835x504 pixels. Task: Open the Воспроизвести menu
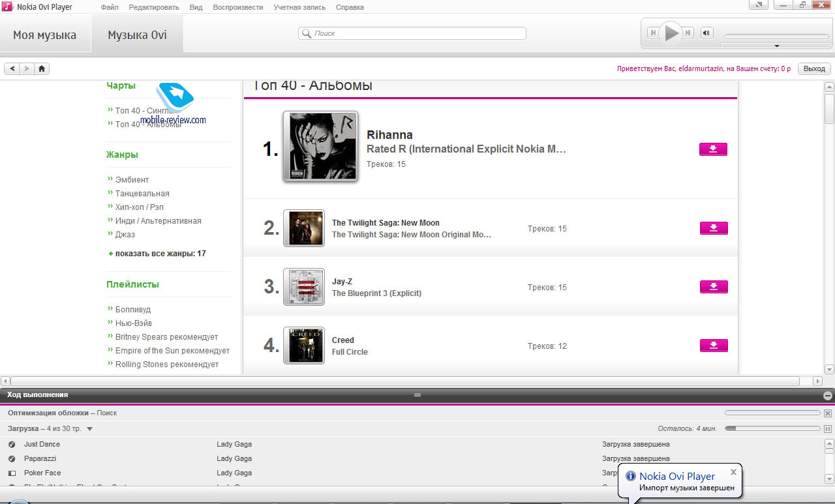click(238, 7)
